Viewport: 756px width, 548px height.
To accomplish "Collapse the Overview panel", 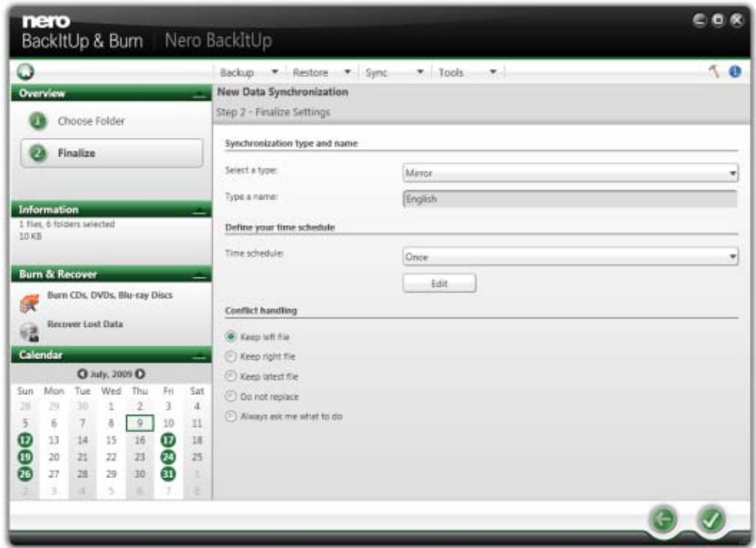I will (x=198, y=95).
